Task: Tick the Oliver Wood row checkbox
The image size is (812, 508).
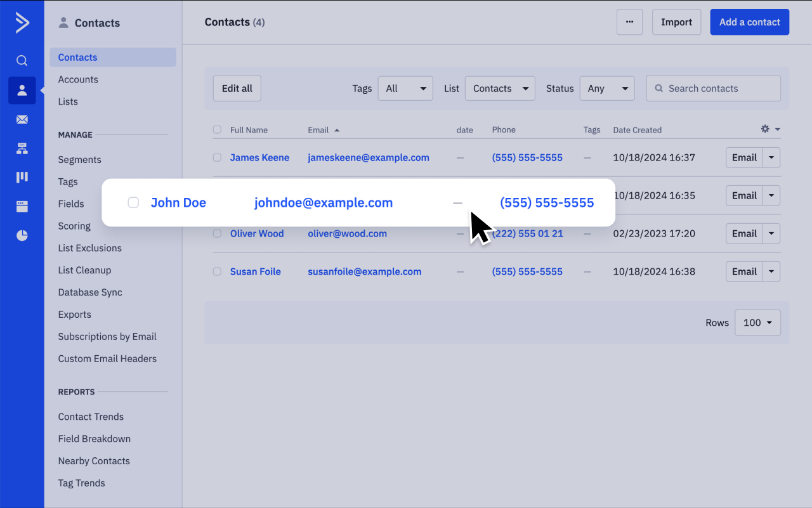Action: pos(217,233)
